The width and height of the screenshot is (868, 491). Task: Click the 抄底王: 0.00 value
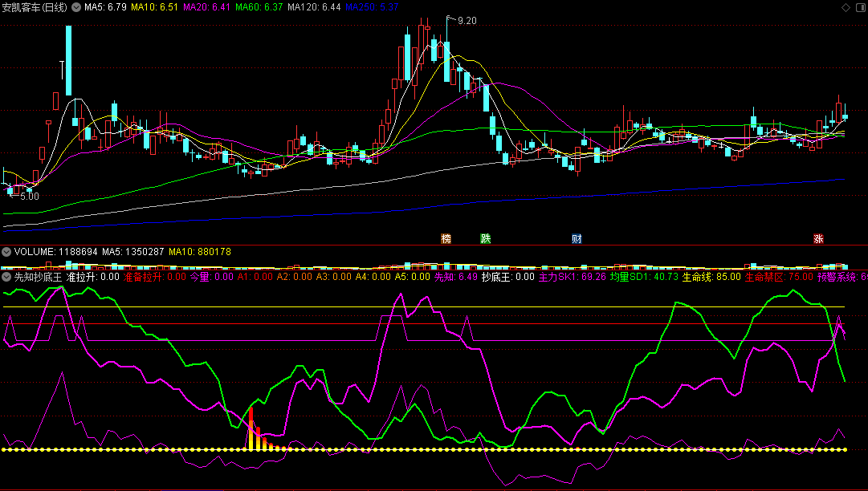[x=508, y=277]
